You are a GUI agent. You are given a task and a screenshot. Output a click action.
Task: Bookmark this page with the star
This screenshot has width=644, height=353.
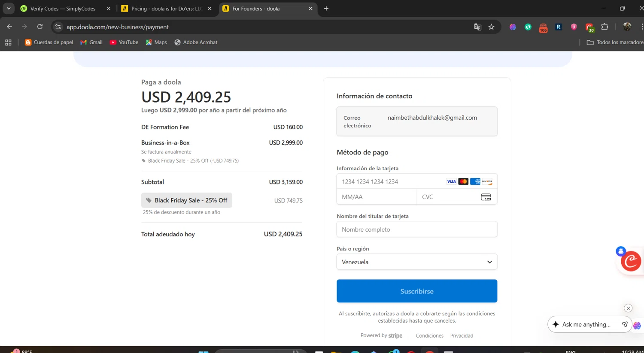[492, 27]
